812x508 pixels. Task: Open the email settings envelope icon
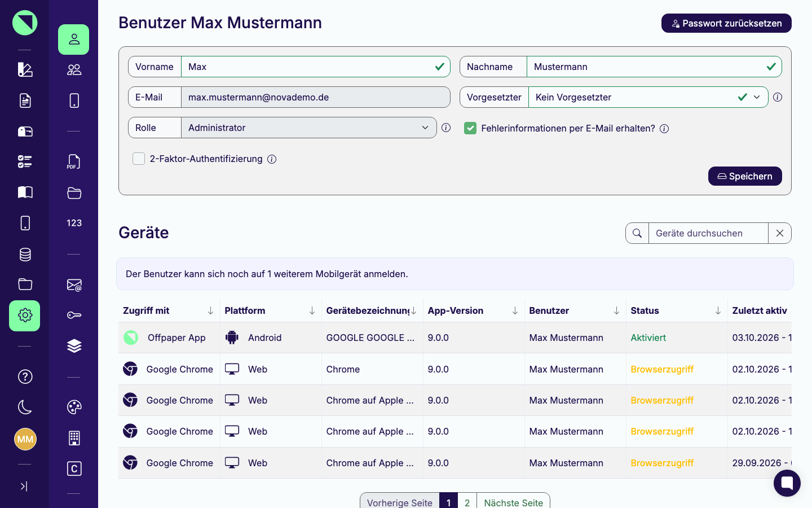tap(74, 285)
